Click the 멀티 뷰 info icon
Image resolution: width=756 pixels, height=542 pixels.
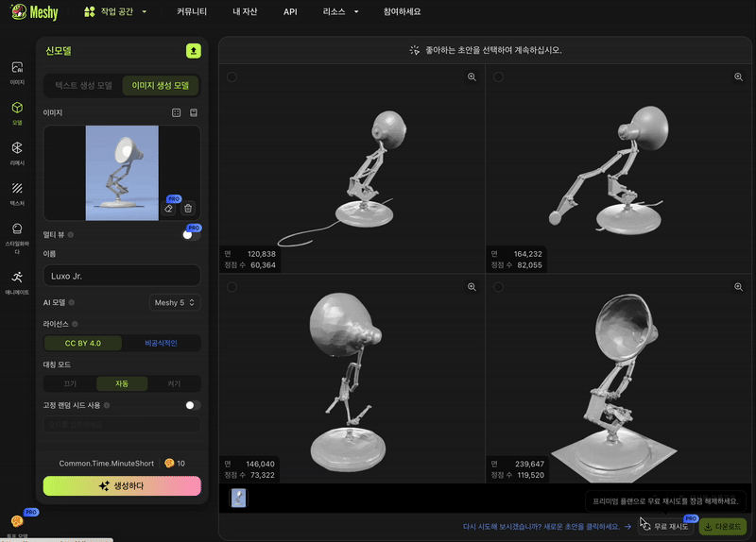tap(70, 234)
